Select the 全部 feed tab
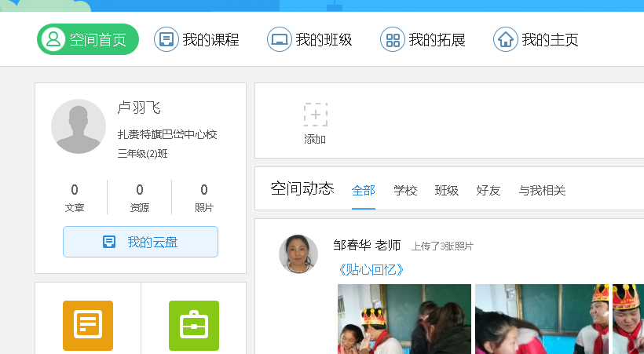 click(x=364, y=191)
